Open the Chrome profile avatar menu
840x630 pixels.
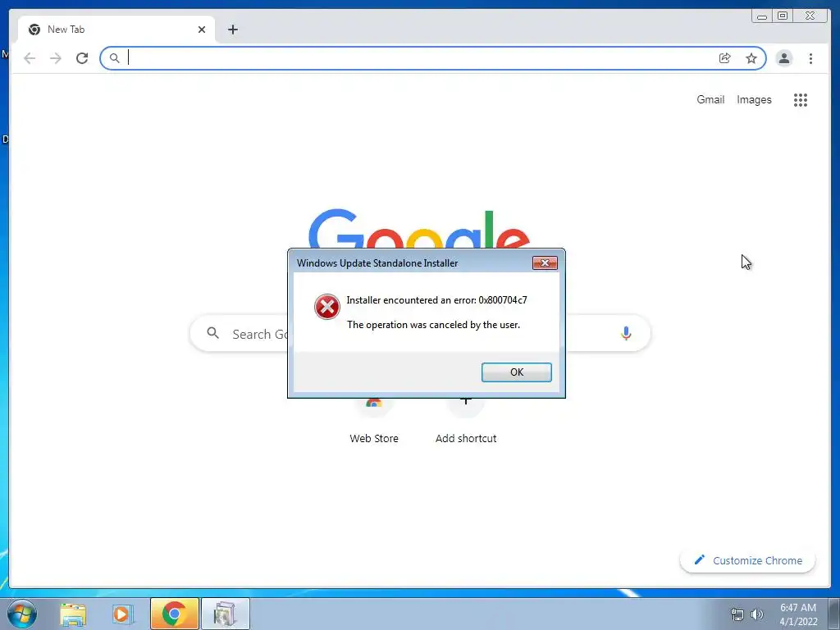783,58
